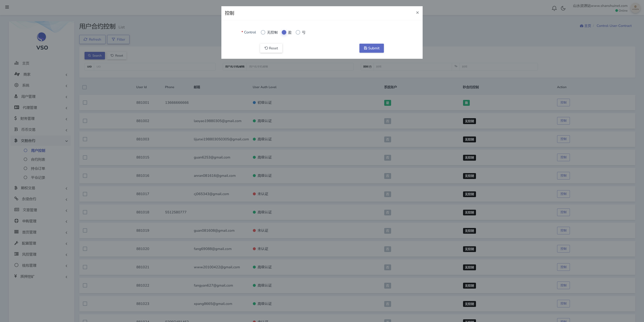Click the 系统 gear sidebar icon
The width and height of the screenshot is (644, 322).
tap(16, 85)
